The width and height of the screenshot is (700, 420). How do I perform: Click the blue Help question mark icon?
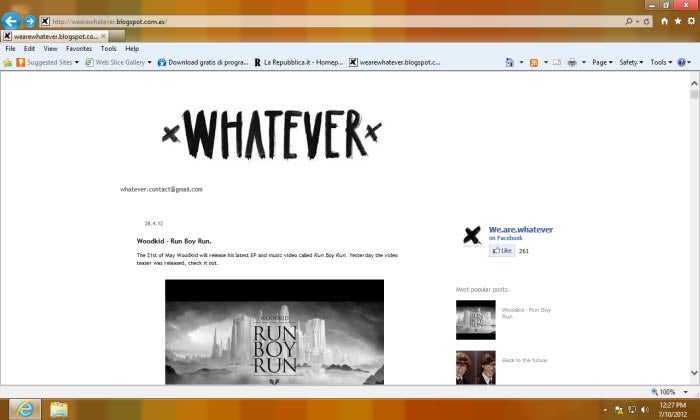tap(682, 62)
